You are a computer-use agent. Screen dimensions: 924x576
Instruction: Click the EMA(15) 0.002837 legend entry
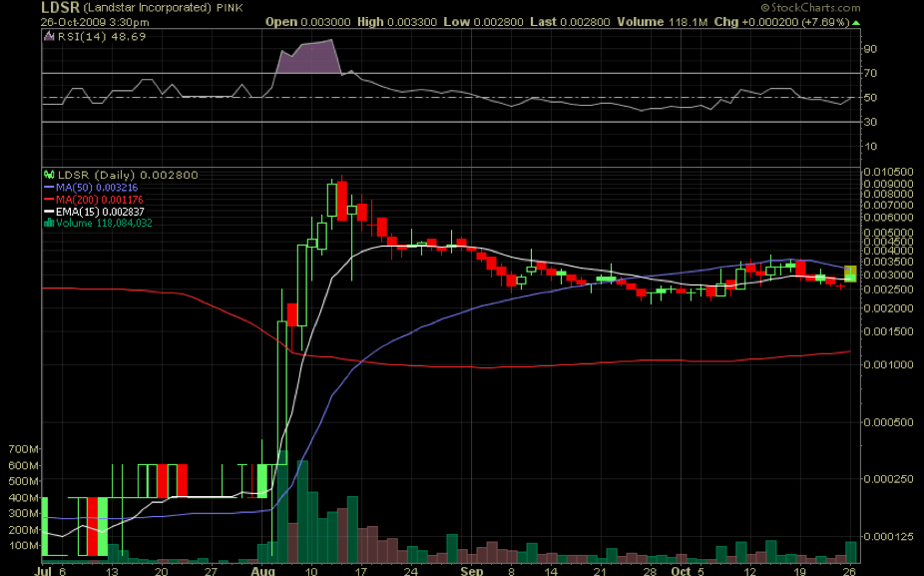(100, 212)
